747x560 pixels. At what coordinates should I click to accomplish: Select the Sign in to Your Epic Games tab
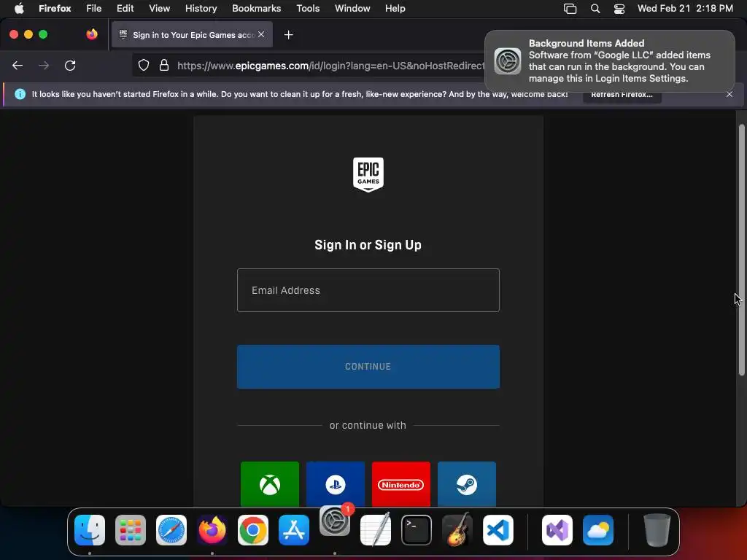[x=192, y=35]
